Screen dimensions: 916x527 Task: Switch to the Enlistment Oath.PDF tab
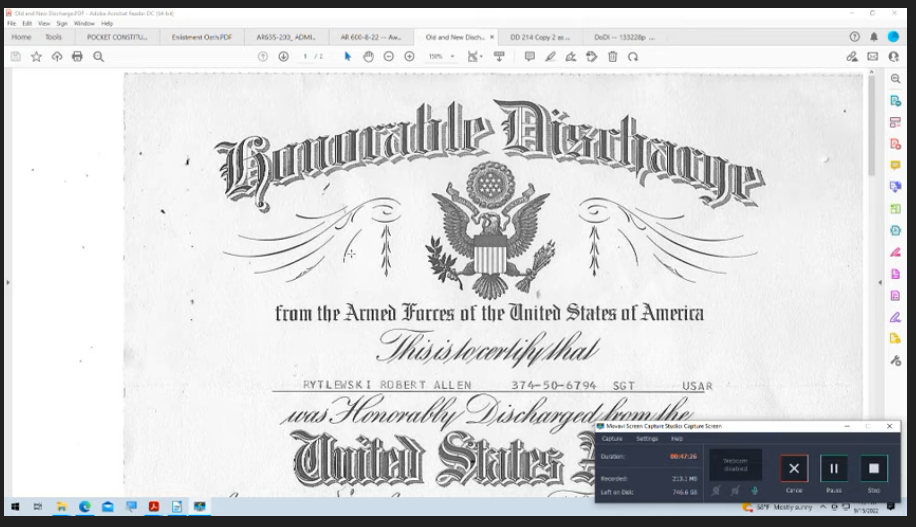pyautogui.click(x=202, y=37)
